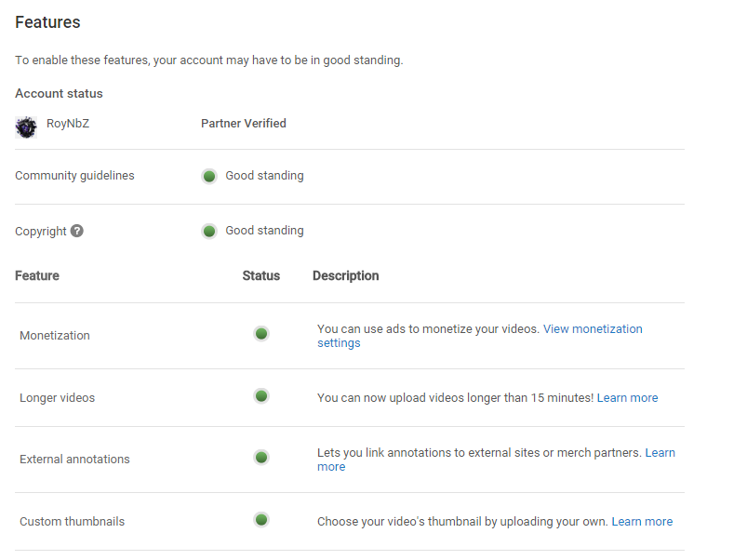The height and width of the screenshot is (560, 747).
Task: Click the Community guidelines label
Action: 74,176
